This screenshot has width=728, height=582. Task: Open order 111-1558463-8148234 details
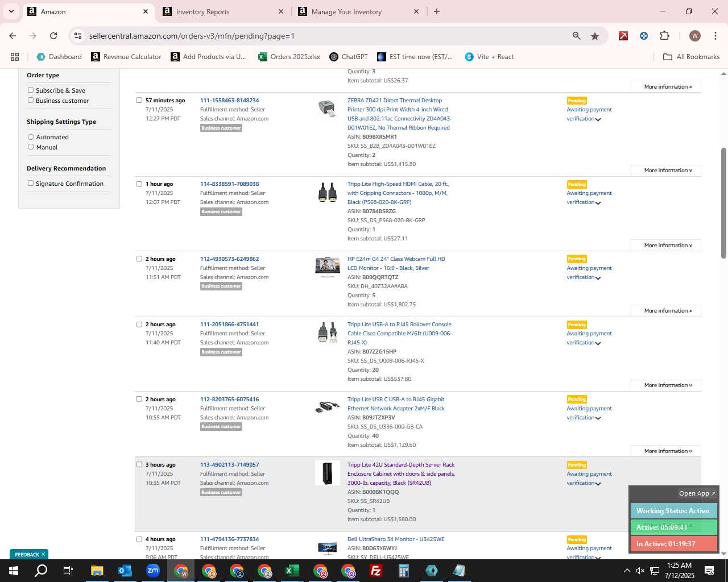(x=229, y=100)
